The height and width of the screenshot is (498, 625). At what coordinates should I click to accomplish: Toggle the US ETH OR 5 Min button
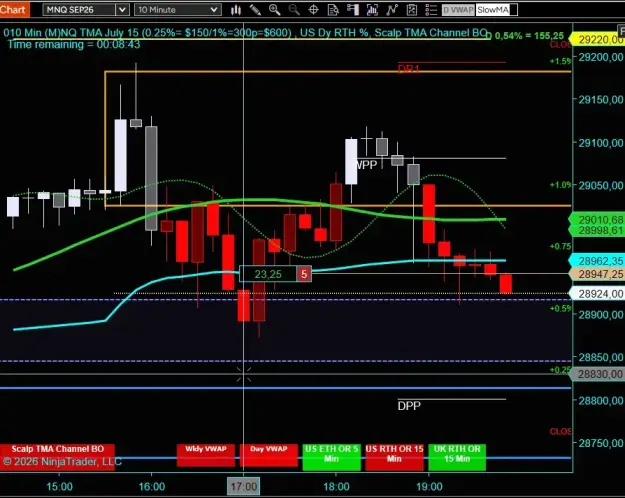(x=332, y=455)
